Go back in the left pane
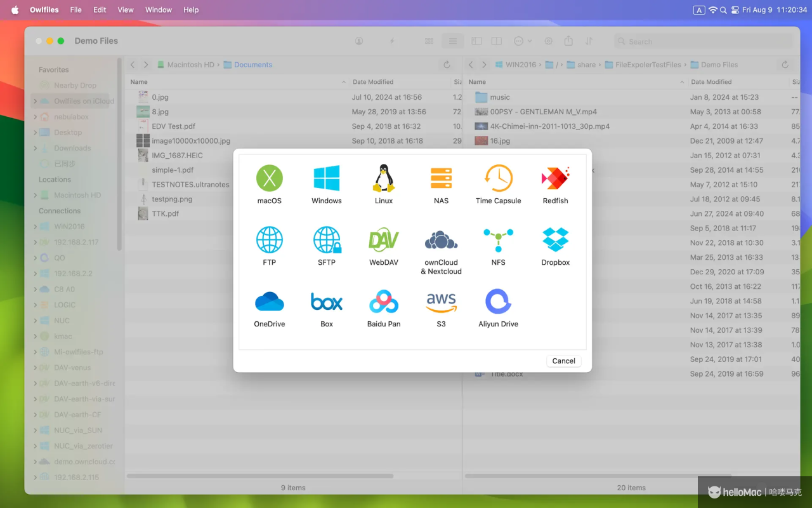The image size is (812, 508). coord(133,65)
